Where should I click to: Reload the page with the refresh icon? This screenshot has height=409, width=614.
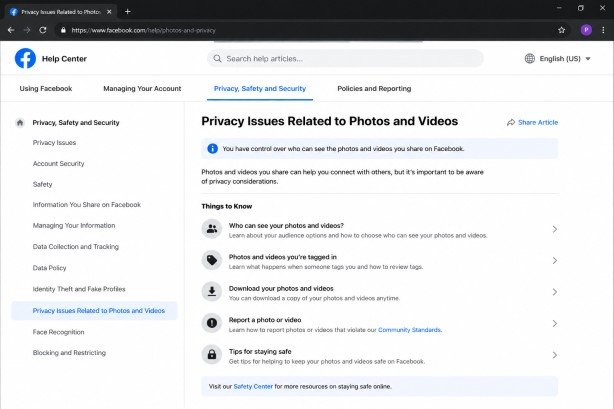(x=43, y=30)
